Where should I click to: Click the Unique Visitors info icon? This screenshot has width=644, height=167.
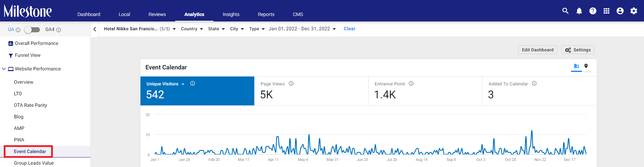point(193,83)
